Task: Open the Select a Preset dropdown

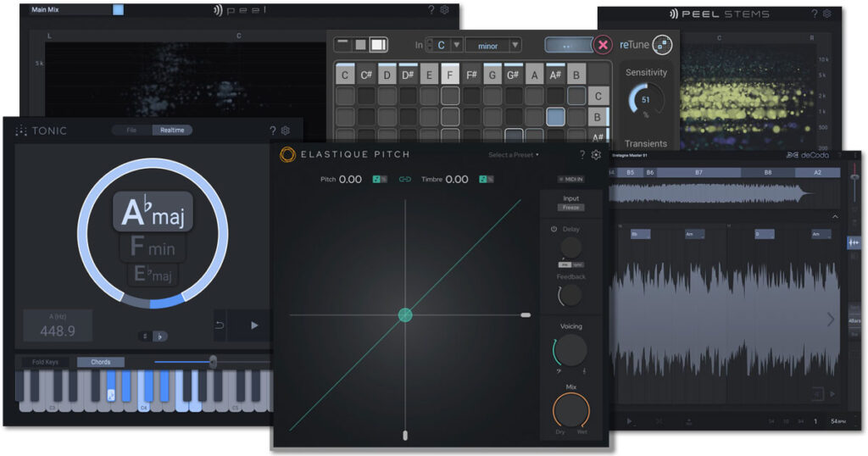Action: [x=514, y=155]
